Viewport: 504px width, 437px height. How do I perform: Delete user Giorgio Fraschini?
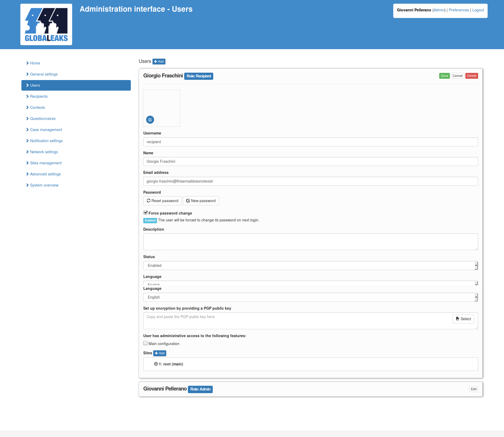click(x=471, y=76)
